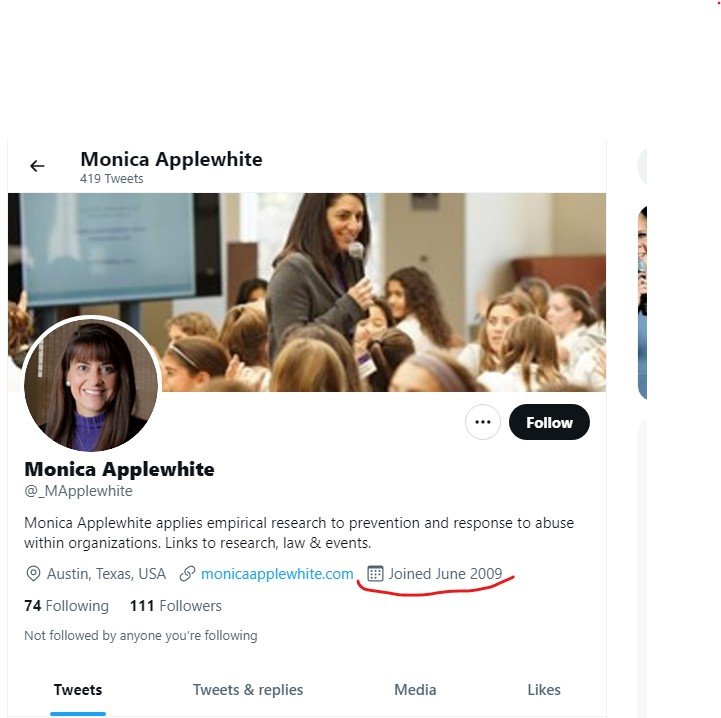The width and height of the screenshot is (721, 718).
Task: Click the Not followed by anyone notice
Action: point(141,635)
